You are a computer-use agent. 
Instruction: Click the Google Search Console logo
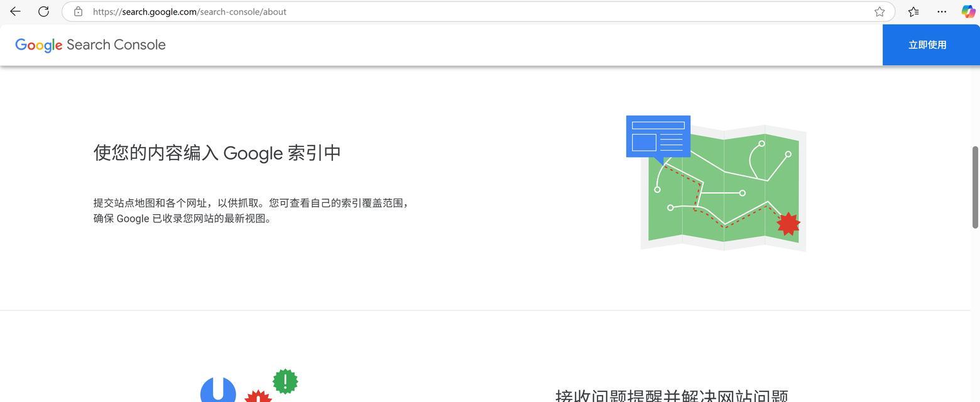pyautogui.click(x=90, y=45)
